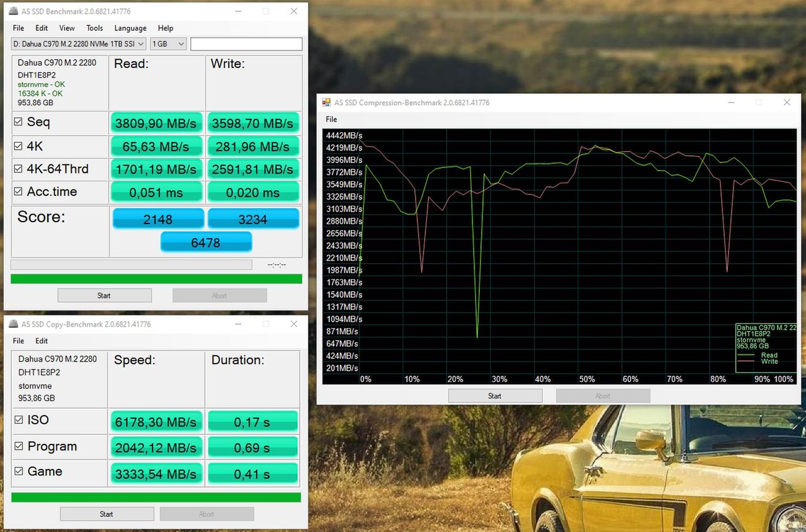Click the 4442MB/s axis label on graph
This screenshot has height=532, width=806.
pyautogui.click(x=344, y=135)
